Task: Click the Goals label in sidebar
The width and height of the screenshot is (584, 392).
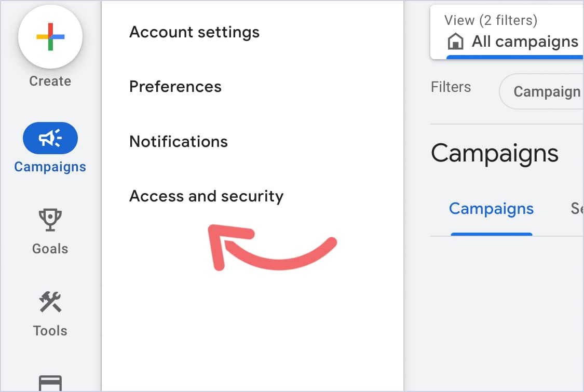Action: (50, 249)
